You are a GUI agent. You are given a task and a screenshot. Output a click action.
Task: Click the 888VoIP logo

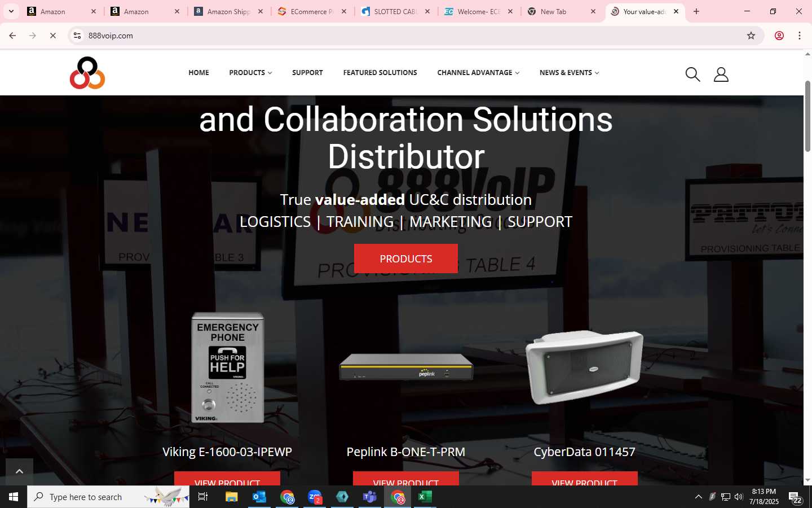pos(87,73)
